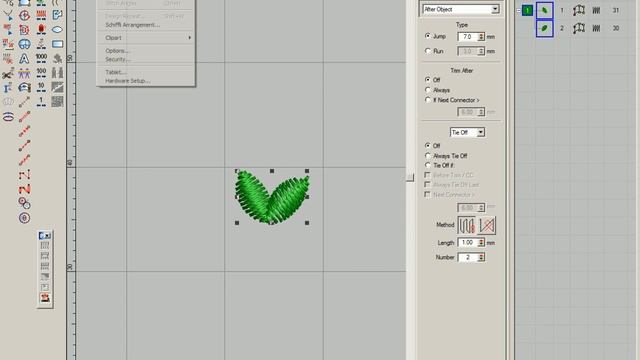The height and width of the screenshot is (360, 640).
Task: Click the top-center selection handle
Action: point(272,171)
